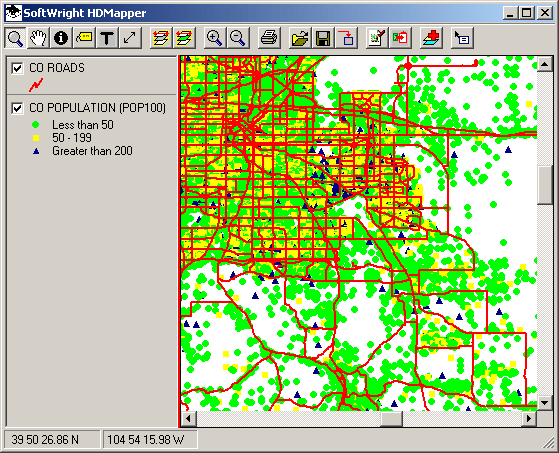The width and height of the screenshot is (559, 453).
Task: Print the map with printer icon
Action: [268, 38]
